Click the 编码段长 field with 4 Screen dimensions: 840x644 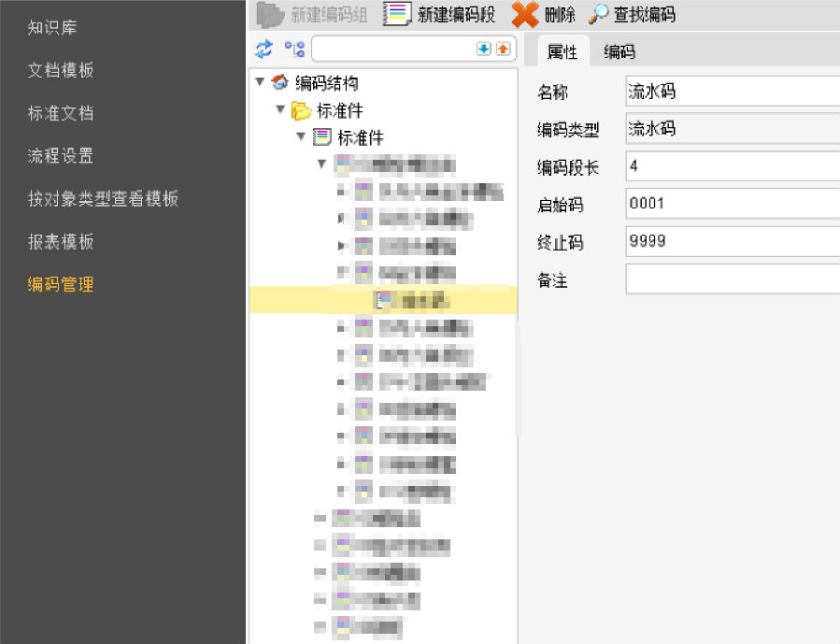[733, 166]
